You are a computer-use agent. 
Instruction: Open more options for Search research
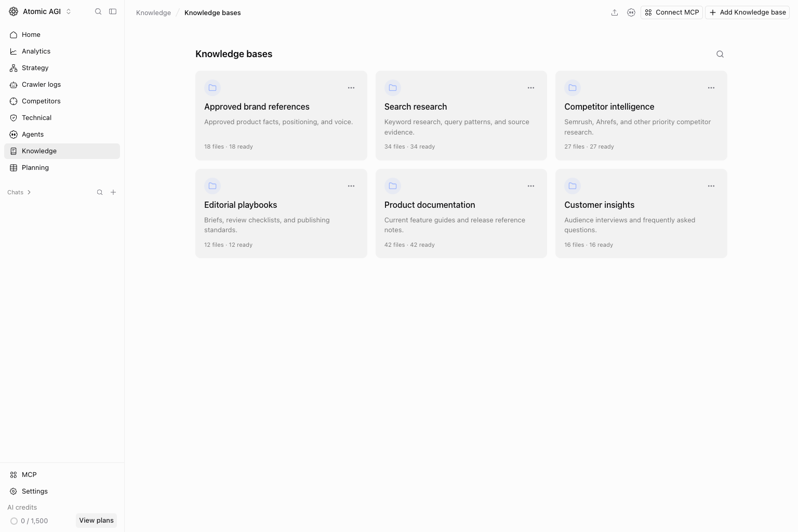(531, 88)
